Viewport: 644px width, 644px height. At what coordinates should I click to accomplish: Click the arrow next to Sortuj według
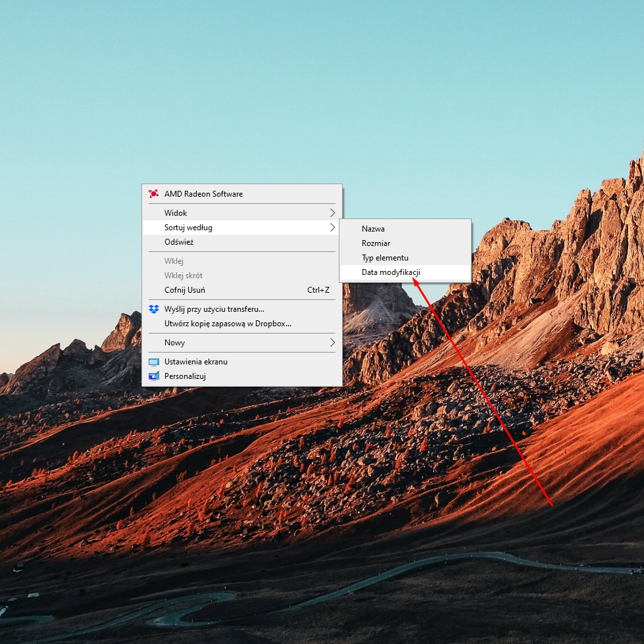pos(332,228)
